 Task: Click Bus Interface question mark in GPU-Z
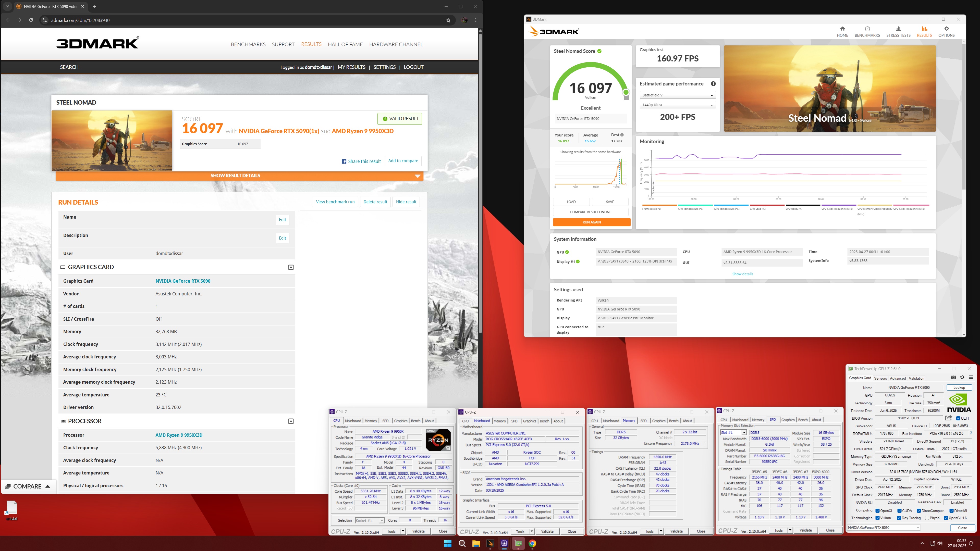pos(971,433)
